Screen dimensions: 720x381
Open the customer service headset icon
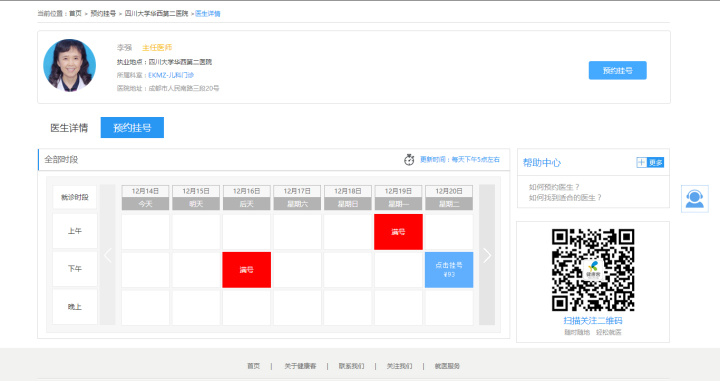tap(694, 199)
